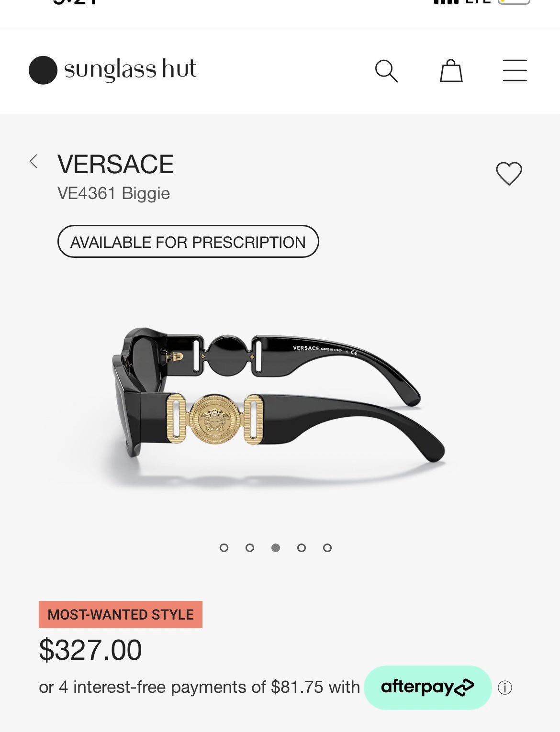Select the first image carousel dot
The width and height of the screenshot is (560, 732).
(x=224, y=548)
